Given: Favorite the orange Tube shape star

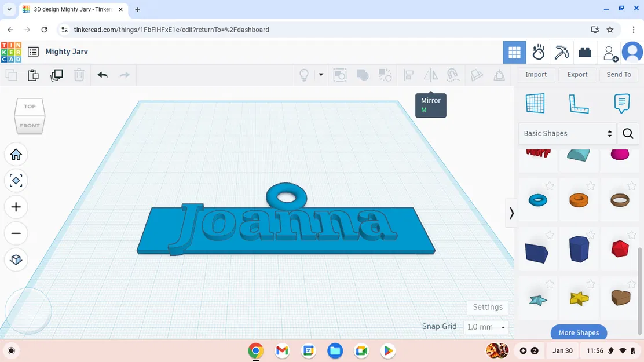Looking at the screenshot, I should click(x=591, y=186).
